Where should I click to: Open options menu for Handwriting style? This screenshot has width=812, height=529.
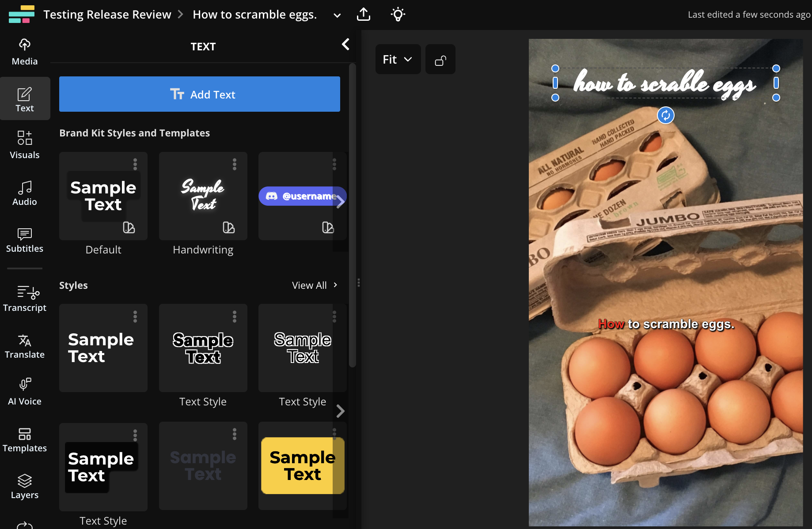[235, 164]
